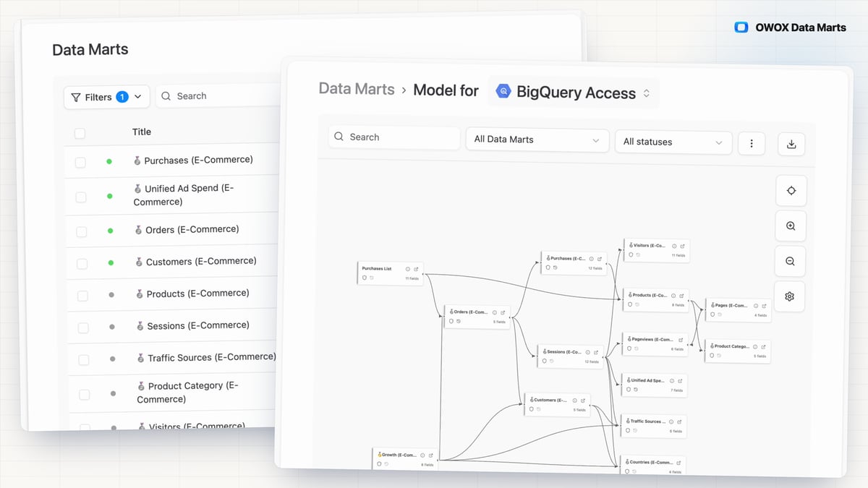Open the Orders node external link icon

coord(503,312)
